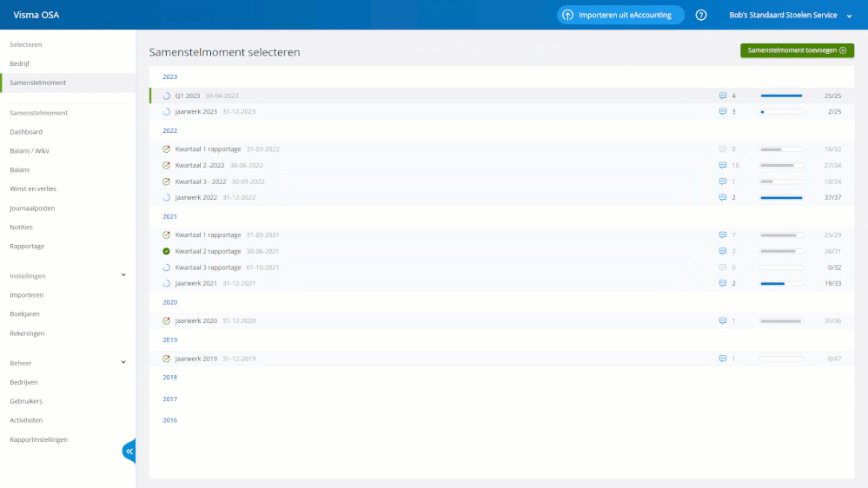Viewport: 868px width, 488px height.
Task: Collapse the Beheer section chevron
Action: [123, 362]
